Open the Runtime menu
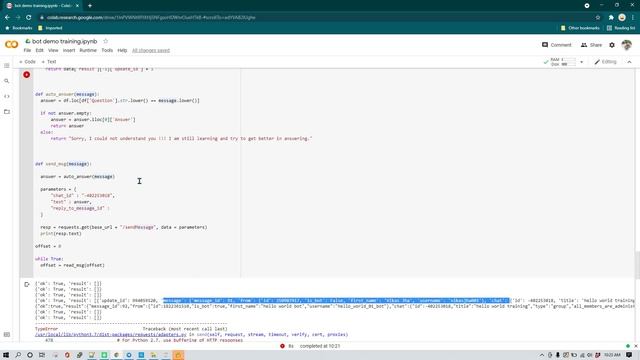Image resolution: width=640 pixels, height=360 pixels. click(x=88, y=50)
